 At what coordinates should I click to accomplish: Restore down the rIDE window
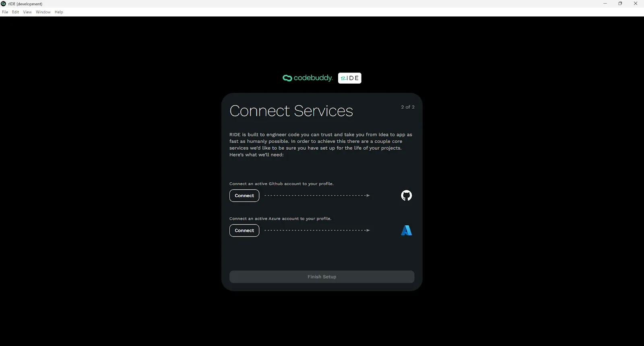point(620,4)
